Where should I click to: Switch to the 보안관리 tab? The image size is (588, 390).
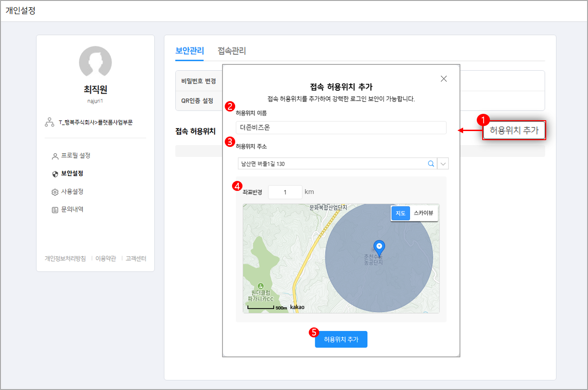pos(189,51)
